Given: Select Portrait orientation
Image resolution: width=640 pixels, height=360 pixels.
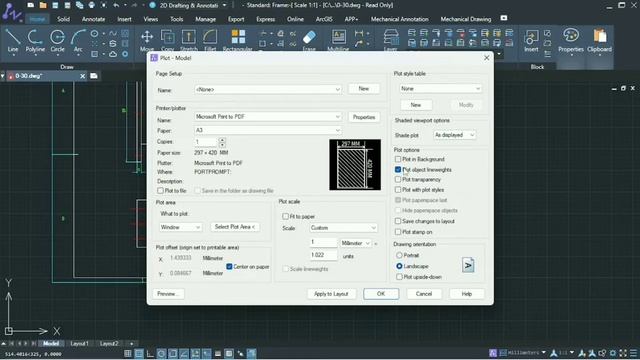Looking at the screenshot, I should 399,255.
